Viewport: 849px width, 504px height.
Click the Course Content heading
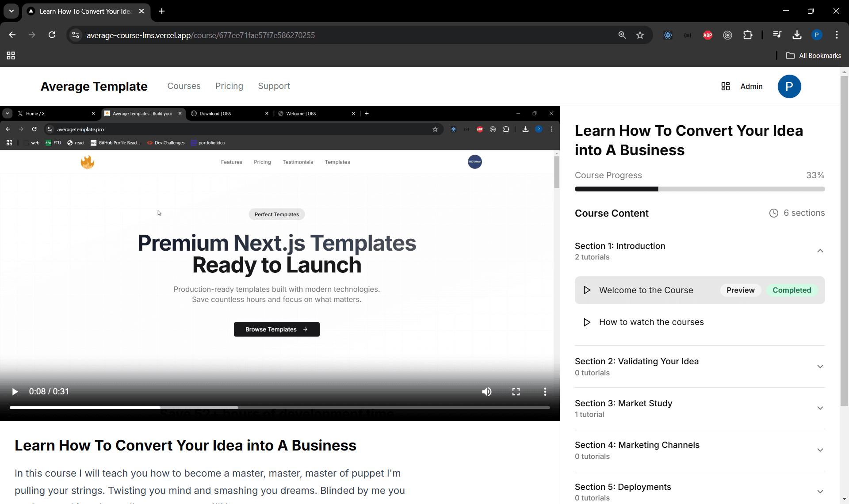[x=612, y=213]
